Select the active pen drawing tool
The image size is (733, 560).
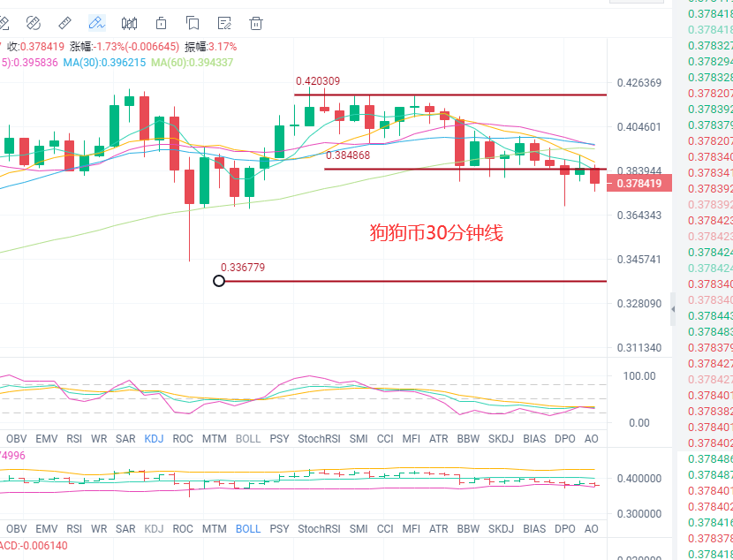tap(96, 23)
